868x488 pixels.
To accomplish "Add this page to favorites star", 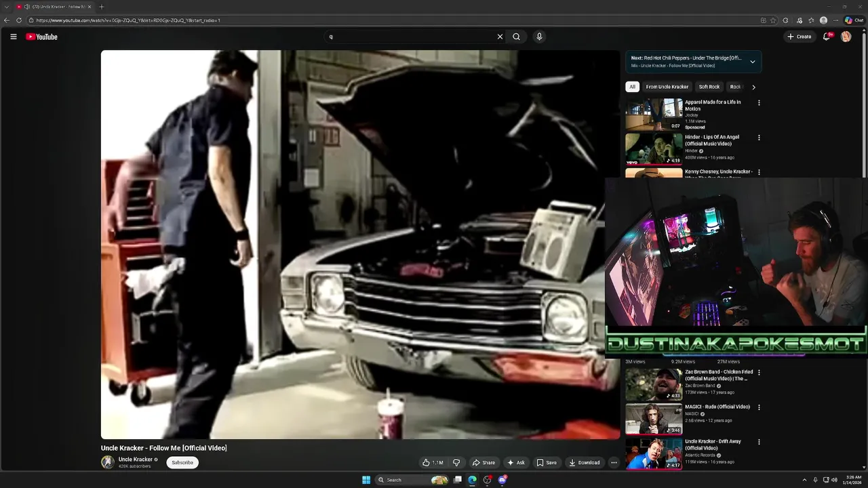I will point(773,20).
